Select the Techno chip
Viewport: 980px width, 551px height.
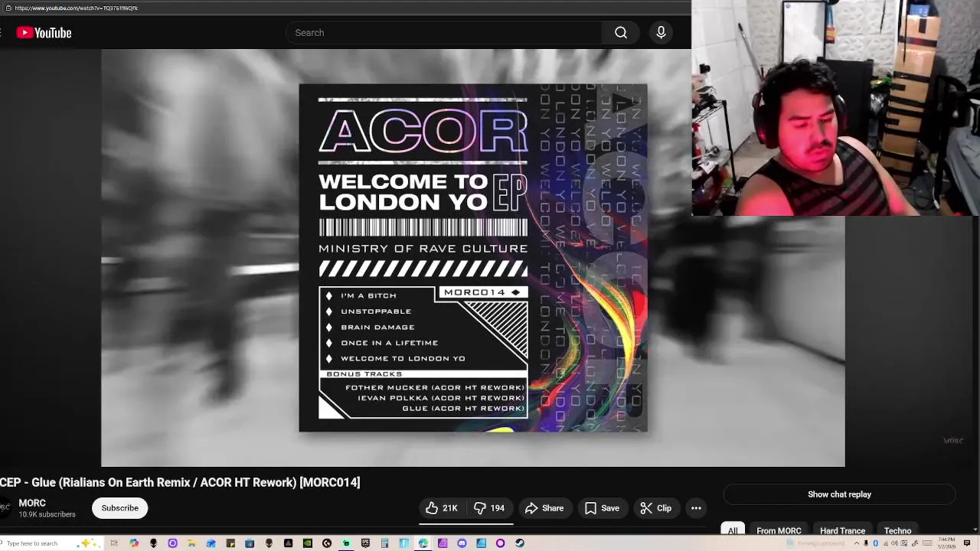point(897,530)
